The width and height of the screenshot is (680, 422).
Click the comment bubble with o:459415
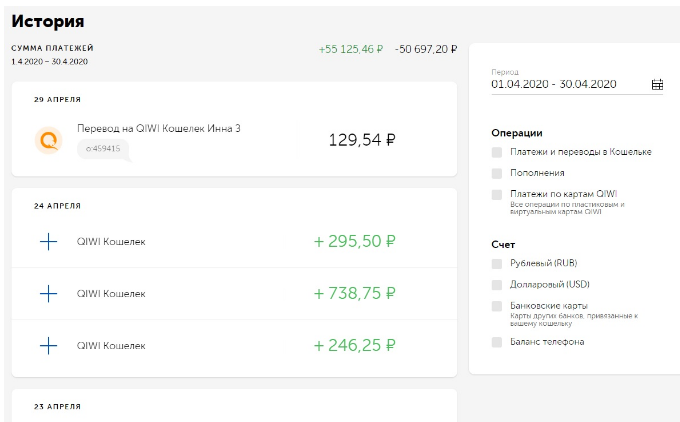coord(103,149)
